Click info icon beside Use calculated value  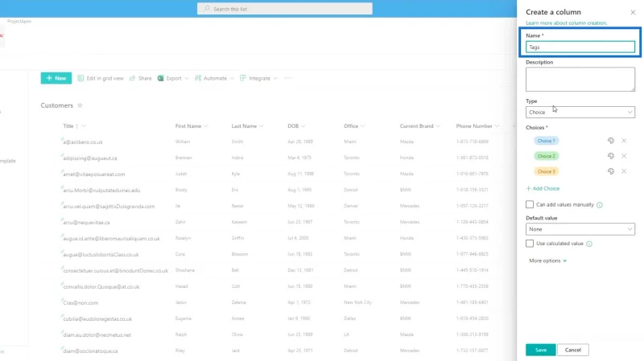[x=589, y=244]
